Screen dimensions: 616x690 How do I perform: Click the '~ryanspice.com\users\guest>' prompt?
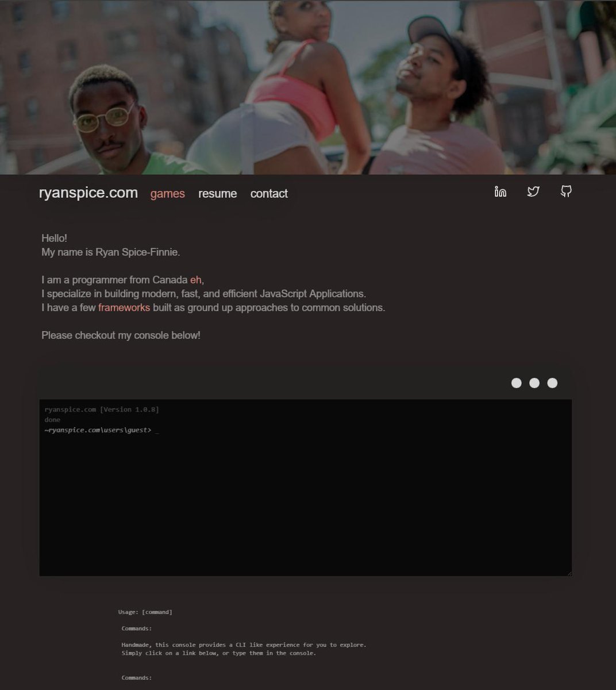(98, 430)
